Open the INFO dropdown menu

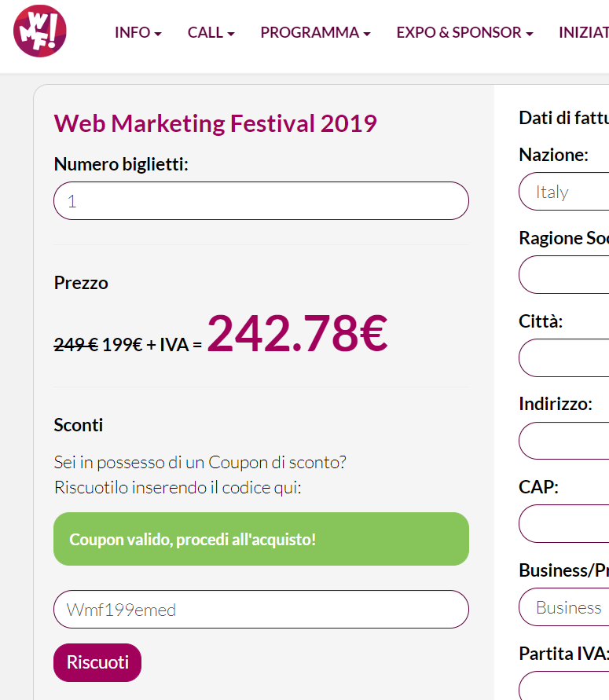pyautogui.click(x=138, y=33)
